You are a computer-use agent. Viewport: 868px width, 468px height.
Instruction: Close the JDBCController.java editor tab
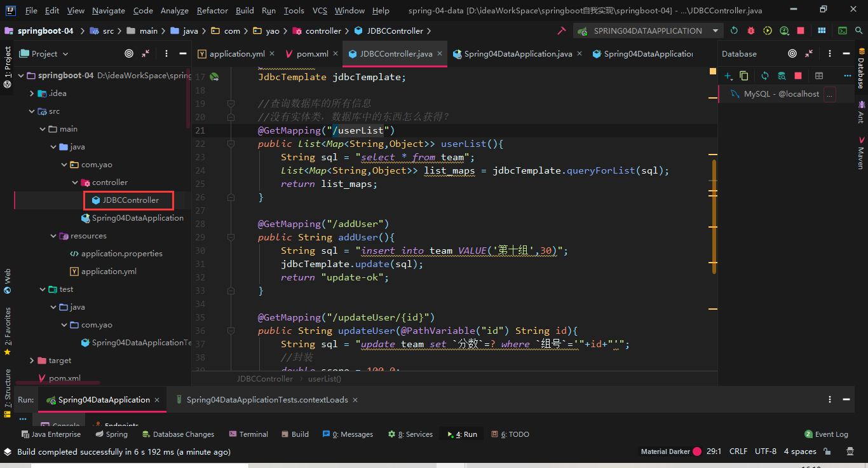[439, 54]
